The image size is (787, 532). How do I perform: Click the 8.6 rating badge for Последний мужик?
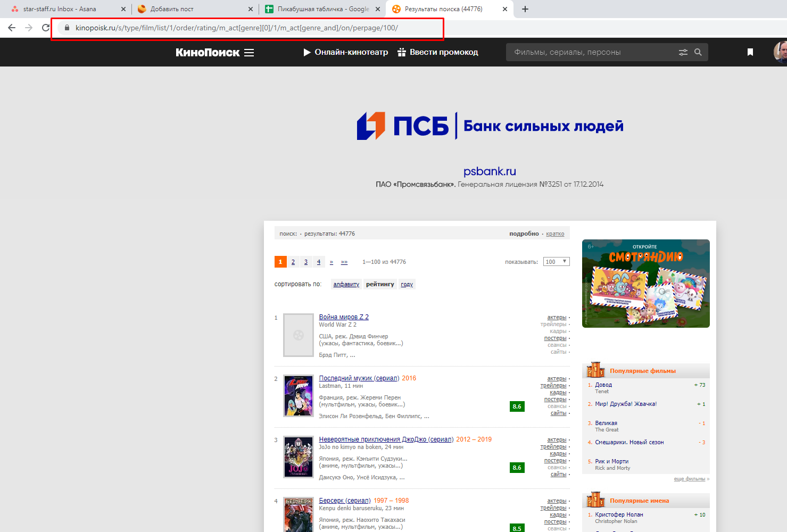[x=517, y=406]
